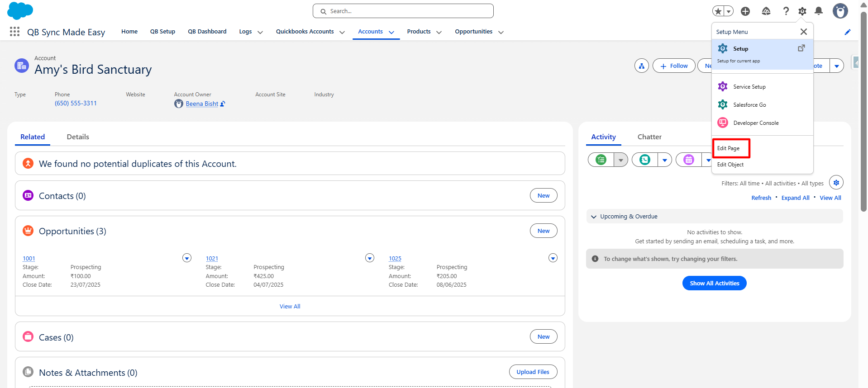Click the notifications bell icon
The width and height of the screenshot is (868, 388).
[818, 11]
